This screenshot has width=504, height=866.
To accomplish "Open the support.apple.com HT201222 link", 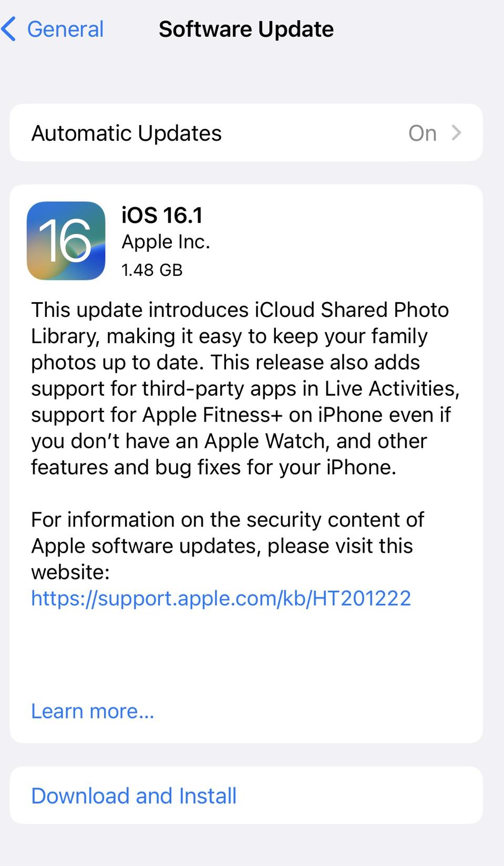I will pyautogui.click(x=221, y=599).
